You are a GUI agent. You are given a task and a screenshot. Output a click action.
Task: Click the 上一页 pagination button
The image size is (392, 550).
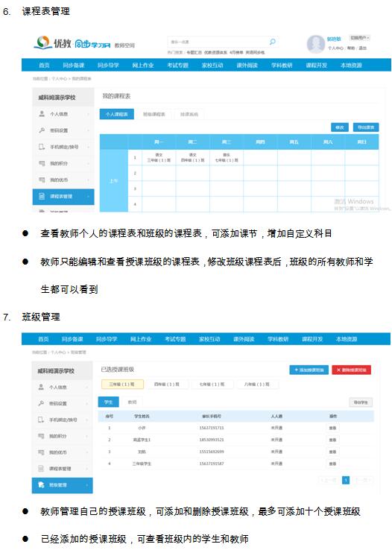click(x=329, y=480)
